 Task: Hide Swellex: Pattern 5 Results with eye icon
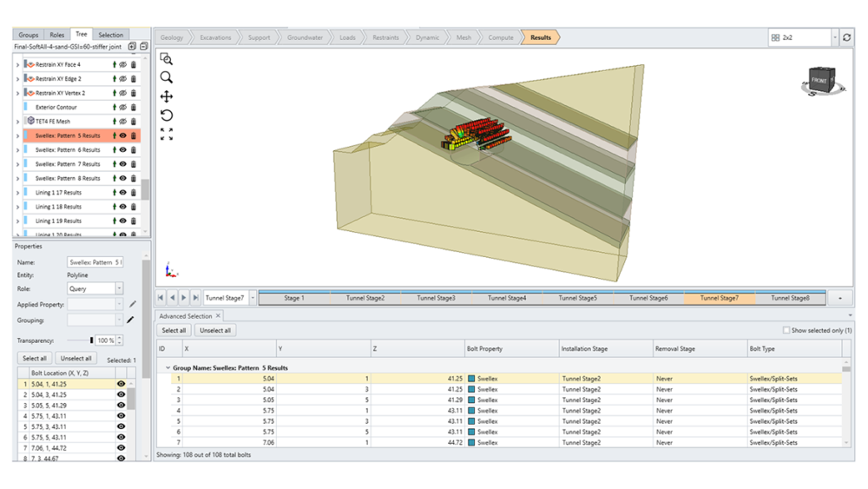(122, 135)
